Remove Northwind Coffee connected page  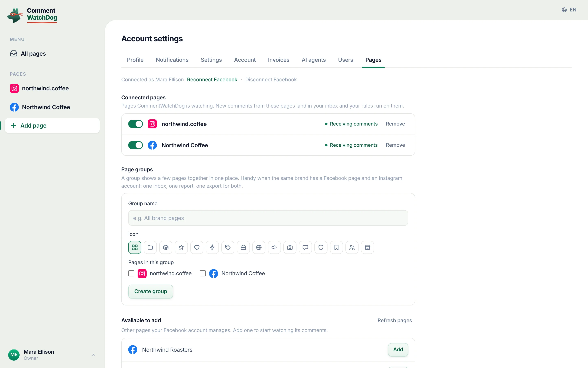point(395,145)
